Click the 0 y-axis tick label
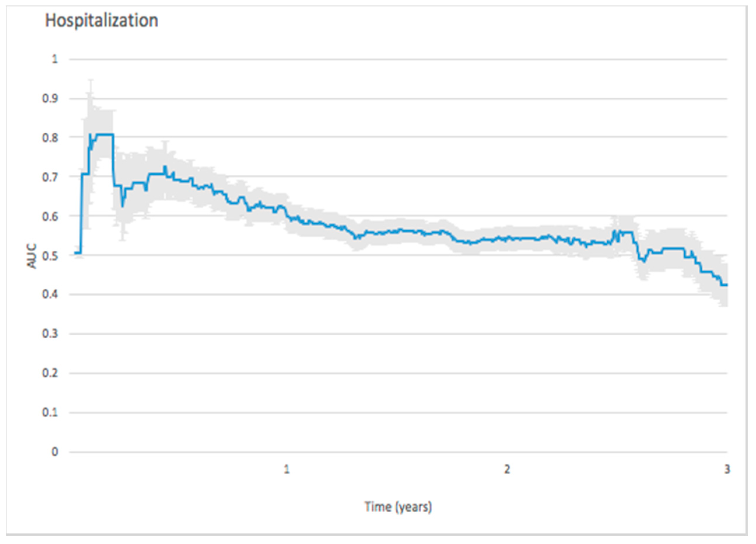This screenshot has height=544, width=756. [x=54, y=452]
